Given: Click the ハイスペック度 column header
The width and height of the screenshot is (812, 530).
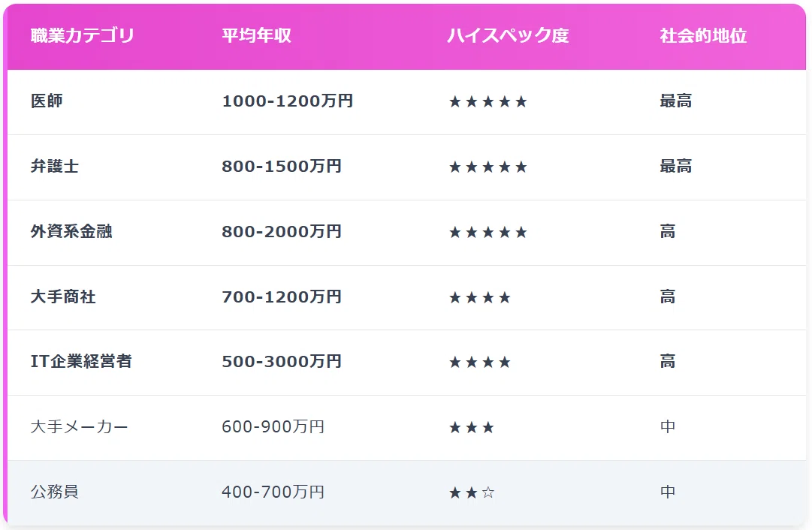Looking at the screenshot, I should point(508,36).
